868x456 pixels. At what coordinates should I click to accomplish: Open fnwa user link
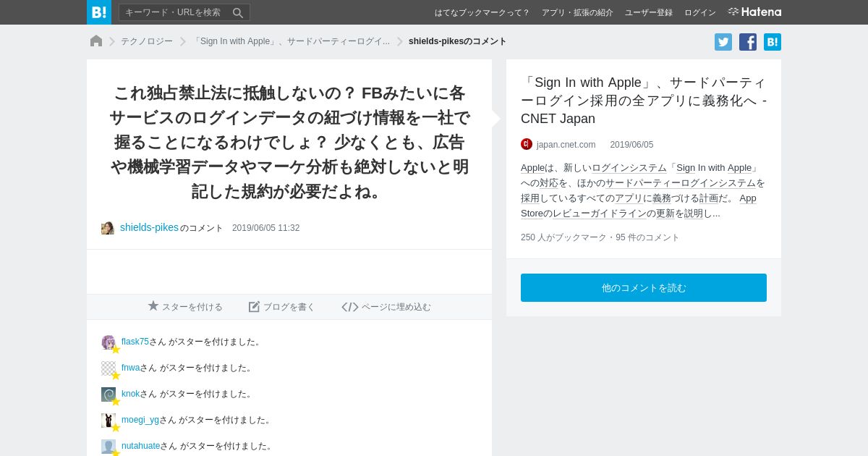[130, 368]
